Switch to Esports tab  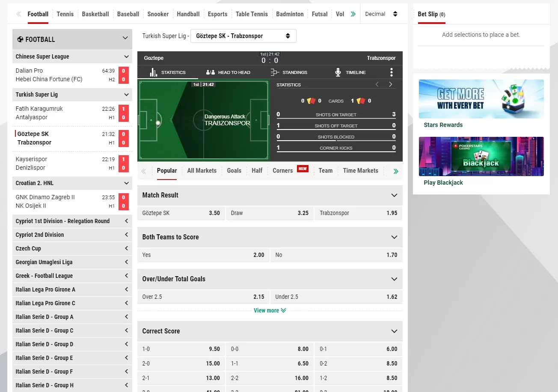[218, 14]
